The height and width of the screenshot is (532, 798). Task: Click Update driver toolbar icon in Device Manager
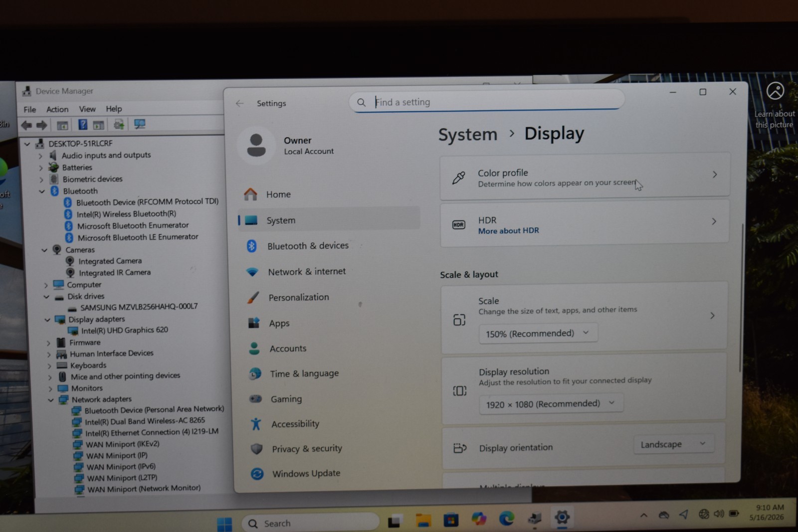coord(119,124)
